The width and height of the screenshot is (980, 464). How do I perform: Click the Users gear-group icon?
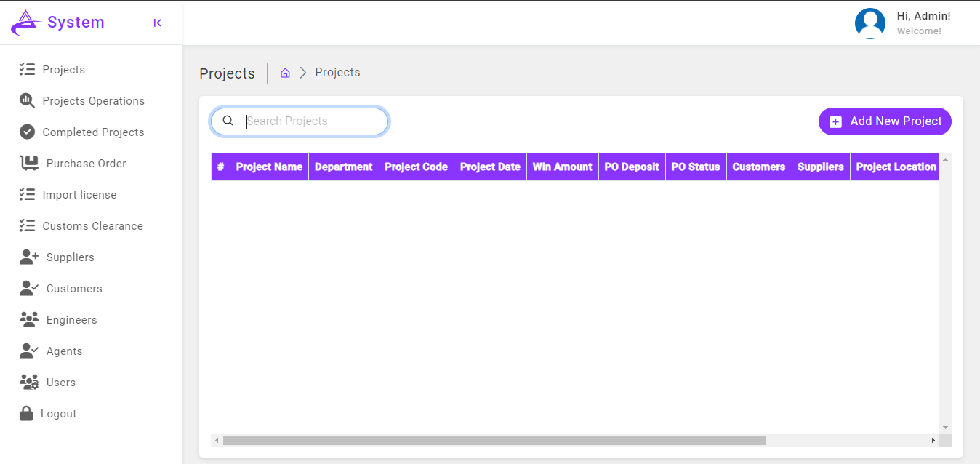coord(29,383)
